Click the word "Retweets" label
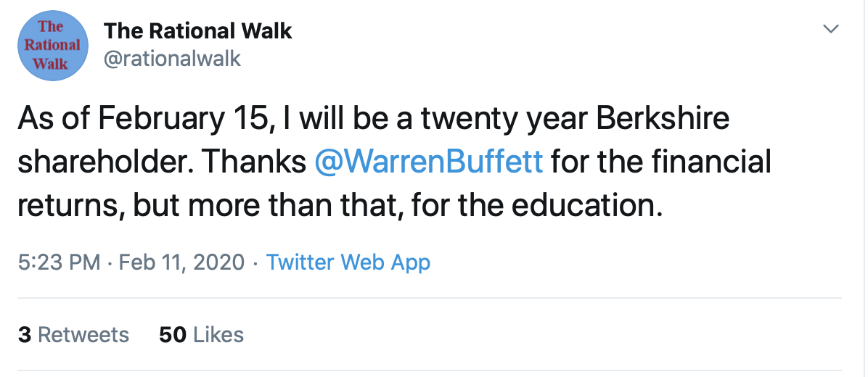 (83, 334)
